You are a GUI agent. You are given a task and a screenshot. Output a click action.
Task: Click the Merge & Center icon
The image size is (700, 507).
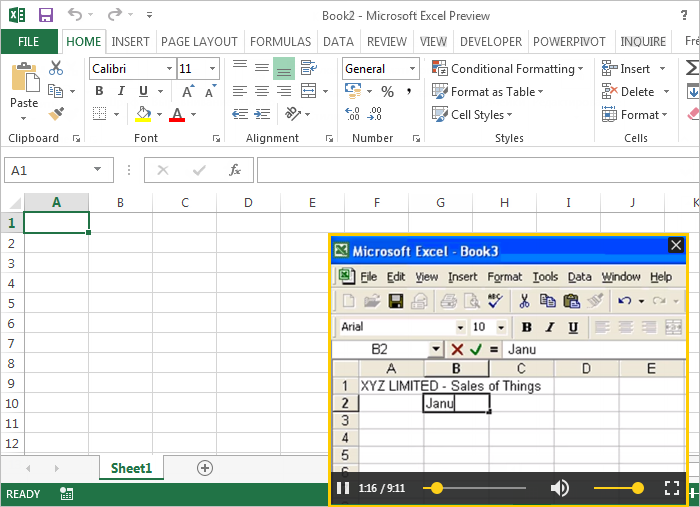click(308, 91)
